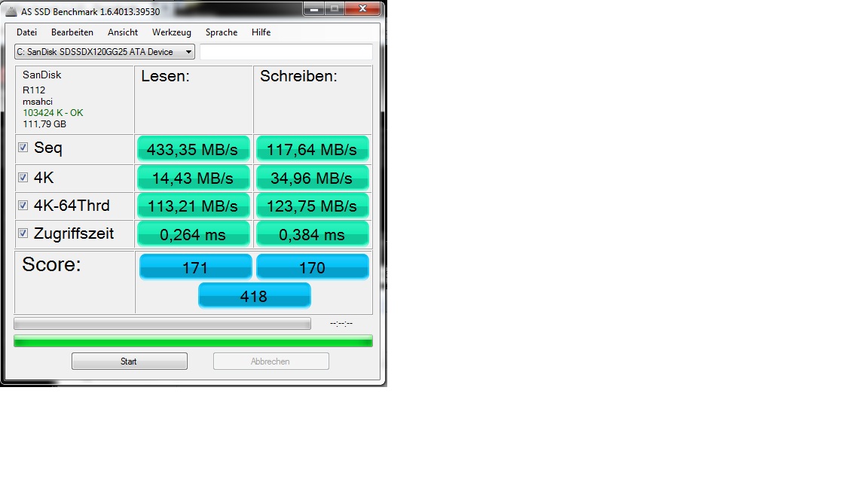
Task: Maximize the AS SSD Benchmark window
Action: coord(335,8)
